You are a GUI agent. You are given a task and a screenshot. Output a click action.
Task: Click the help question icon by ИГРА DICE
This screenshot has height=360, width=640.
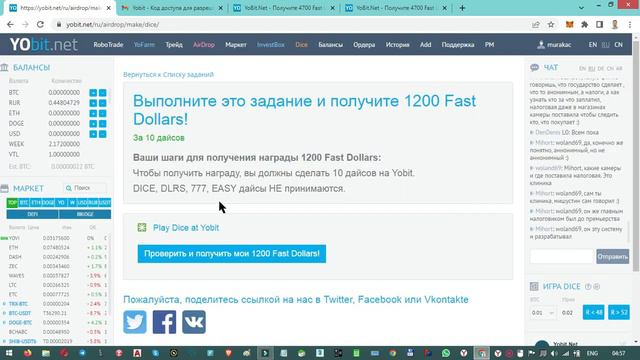point(588,287)
